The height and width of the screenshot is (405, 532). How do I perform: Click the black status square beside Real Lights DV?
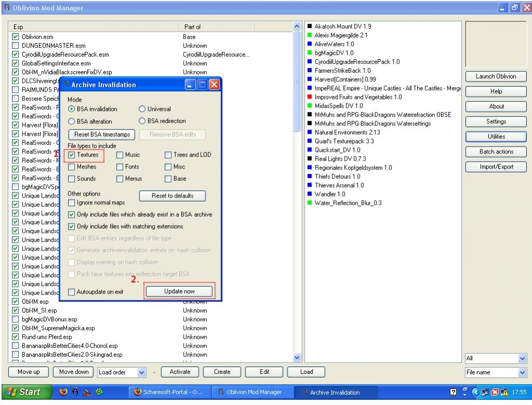pyautogui.click(x=309, y=159)
